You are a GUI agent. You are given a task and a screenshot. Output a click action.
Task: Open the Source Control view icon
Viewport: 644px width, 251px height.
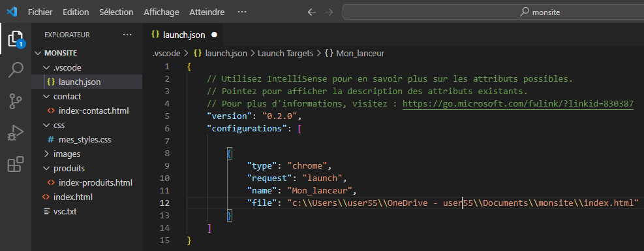point(16,101)
